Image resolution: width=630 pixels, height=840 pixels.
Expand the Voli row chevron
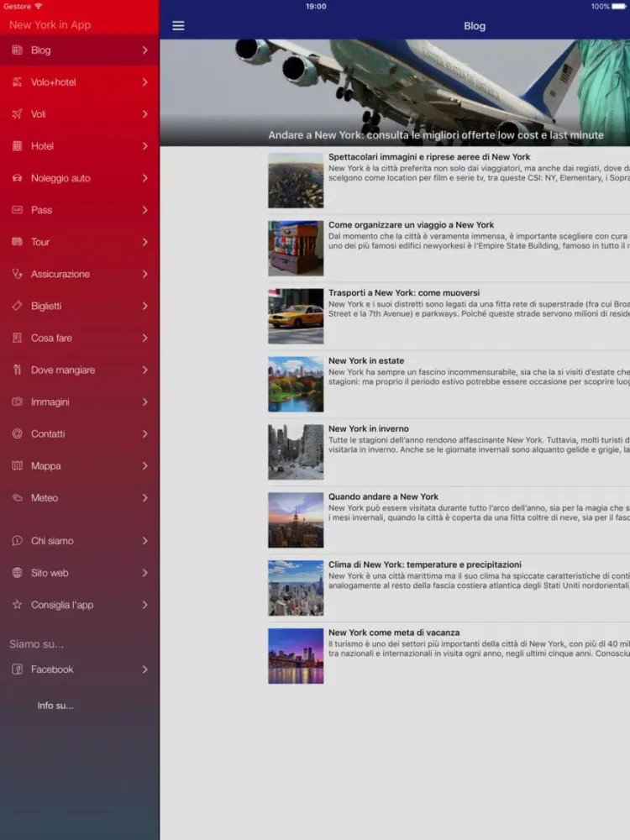point(144,114)
